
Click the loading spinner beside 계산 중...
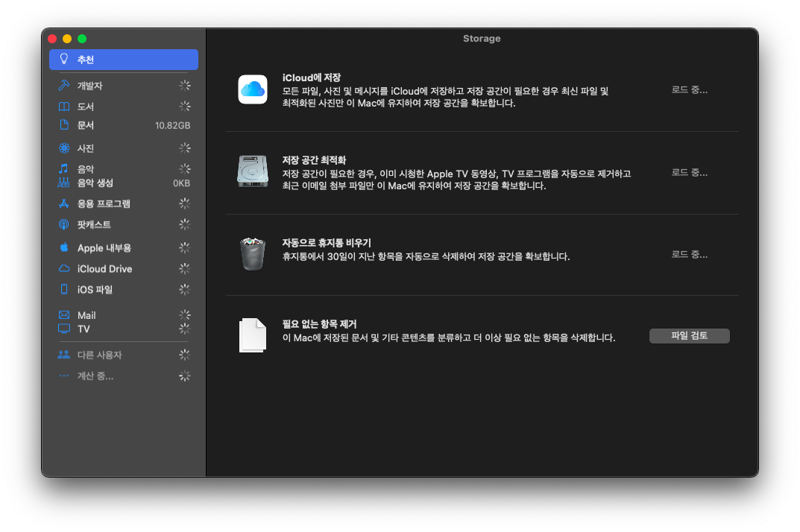click(x=185, y=376)
